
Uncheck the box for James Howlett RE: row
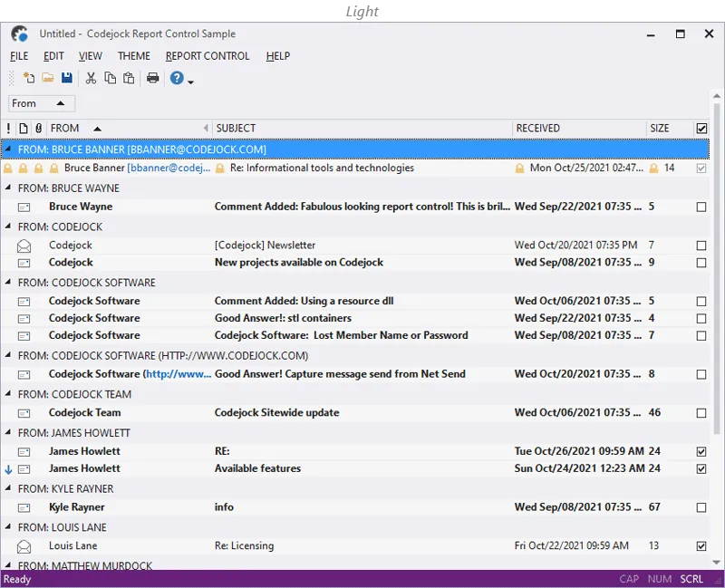[701, 451]
